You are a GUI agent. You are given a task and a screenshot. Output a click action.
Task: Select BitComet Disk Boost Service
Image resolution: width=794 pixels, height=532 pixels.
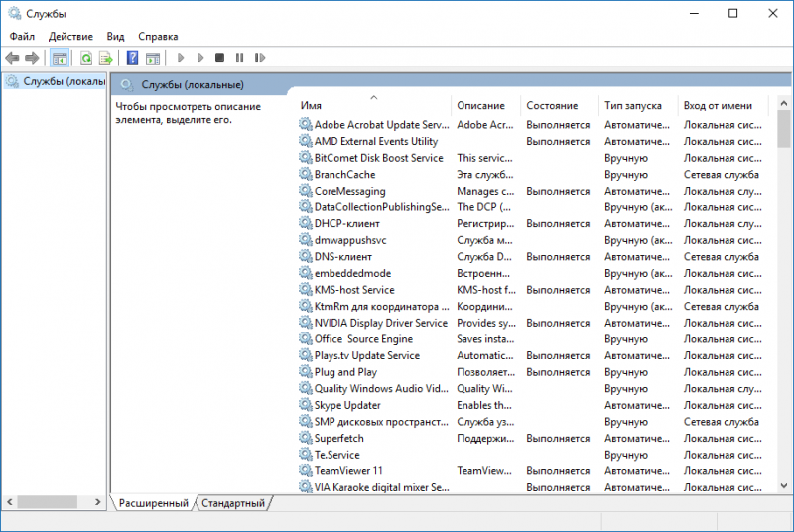pos(532,158)
